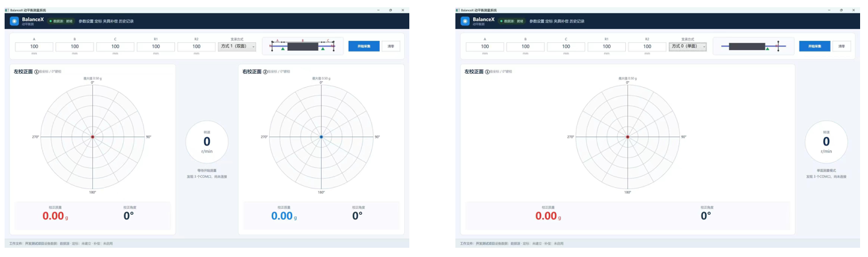This screenshot has width=868, height=257.
Task: Click red center dot of polar chart, 方式 0 window
Action: (x=628, y=136)
